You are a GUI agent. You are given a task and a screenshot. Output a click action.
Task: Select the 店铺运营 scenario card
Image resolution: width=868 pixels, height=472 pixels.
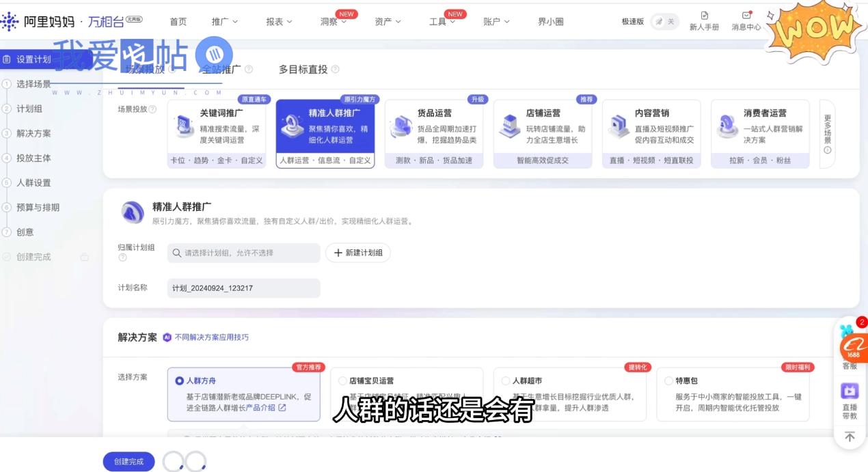tap(543, 134)
